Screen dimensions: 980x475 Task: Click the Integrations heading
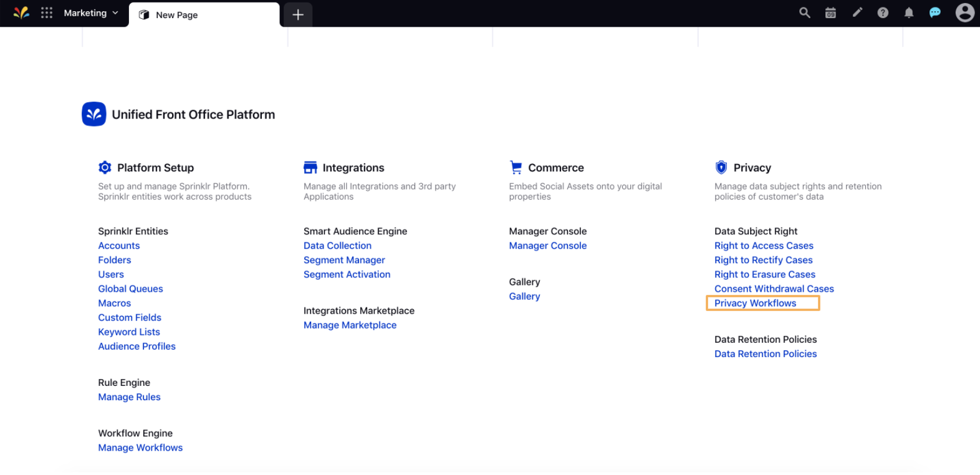click(353, 168)
